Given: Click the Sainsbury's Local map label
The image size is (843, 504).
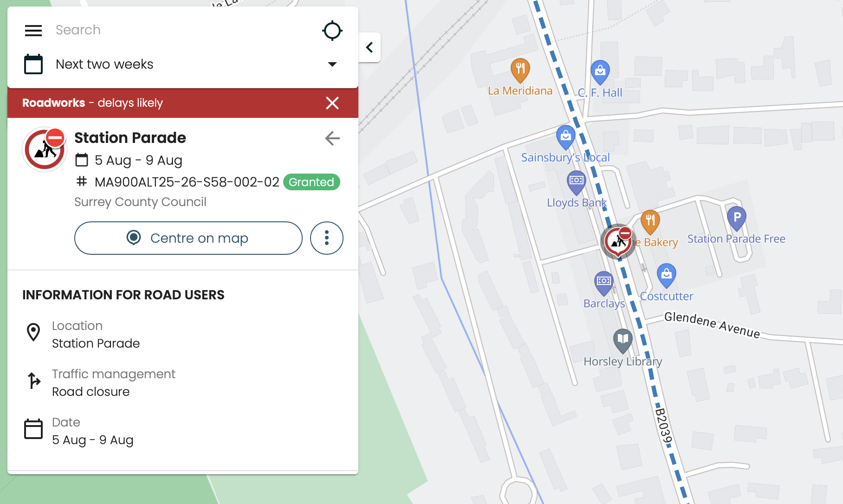Looking at the screenshot, I should [565, 158].
